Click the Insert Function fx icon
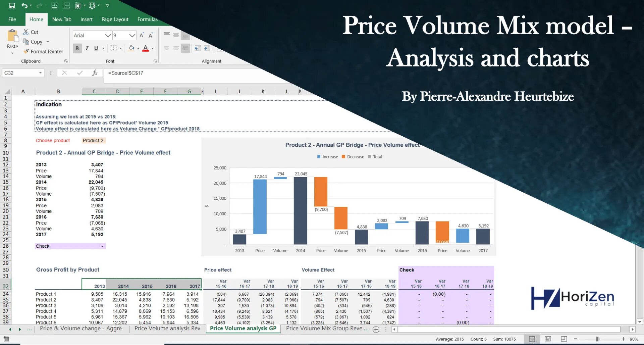The height and width of the screenshot is (345, 644). (x=95, y=72)
